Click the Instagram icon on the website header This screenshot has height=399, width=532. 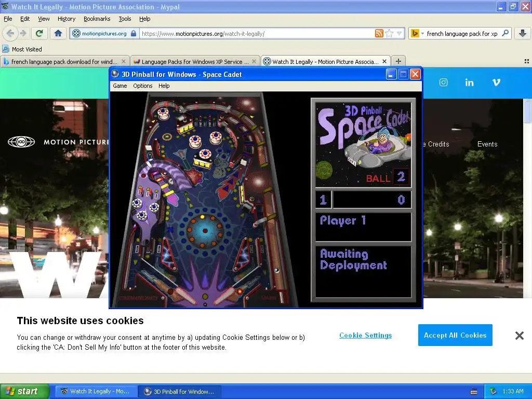tap(444, 82)
